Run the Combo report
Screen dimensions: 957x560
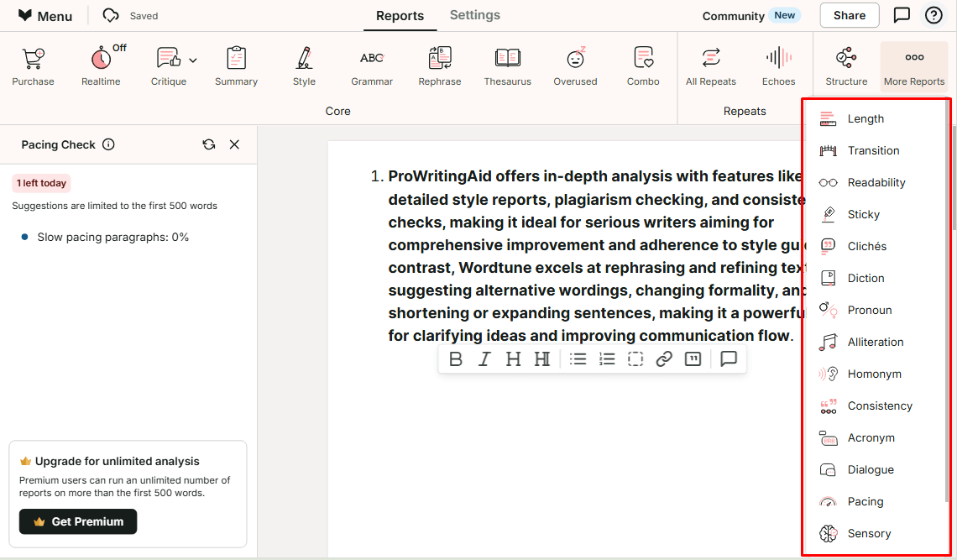(643, 67)
